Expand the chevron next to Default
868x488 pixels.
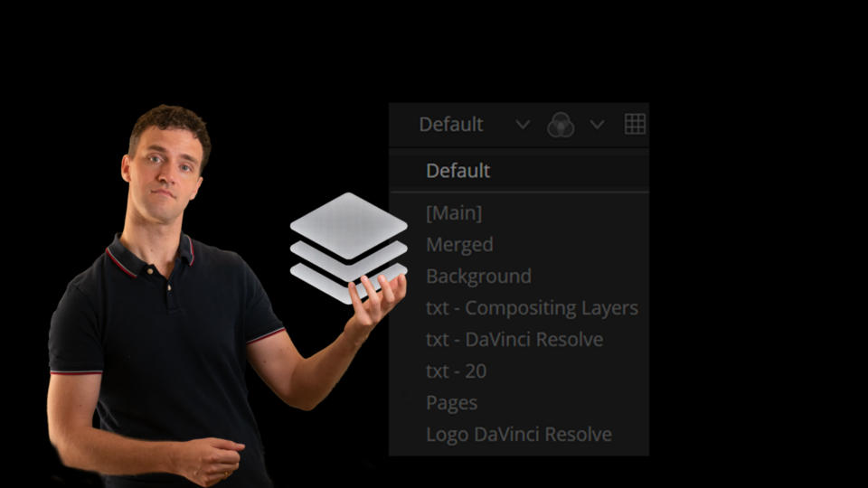pos(523,125)
